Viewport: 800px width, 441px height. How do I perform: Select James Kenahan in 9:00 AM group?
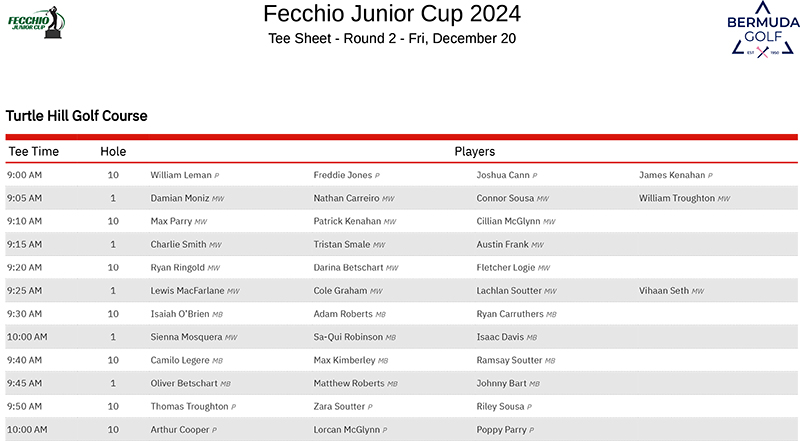point(671,175)
